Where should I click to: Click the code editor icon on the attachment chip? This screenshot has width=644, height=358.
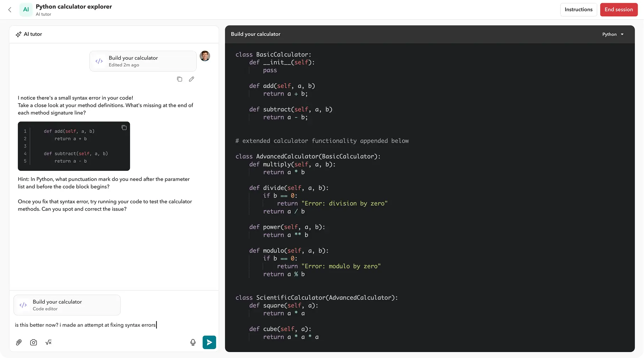point(23,305)
